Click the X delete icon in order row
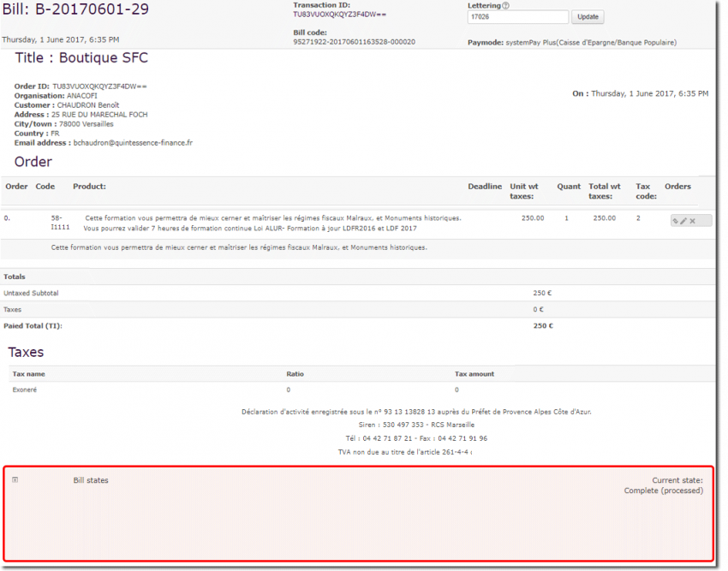 point(693,221)
